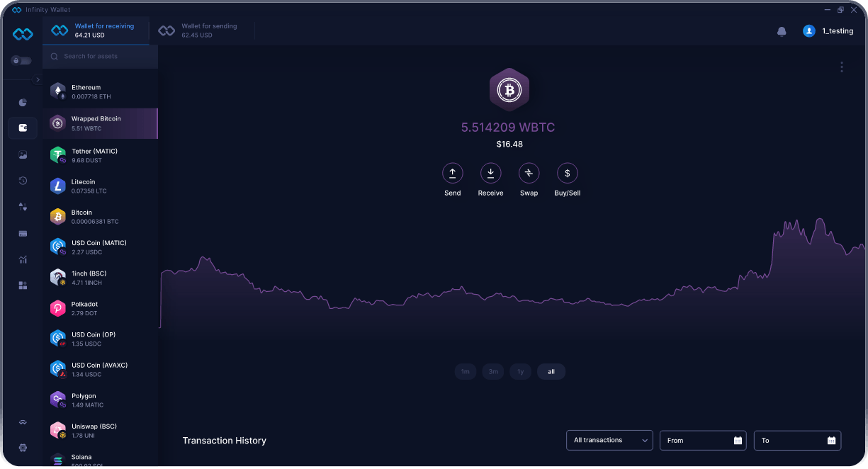Image resolution: width=868 pixels, height=469 pixels.
Task: Click the From date field
Action: [703, 440]
